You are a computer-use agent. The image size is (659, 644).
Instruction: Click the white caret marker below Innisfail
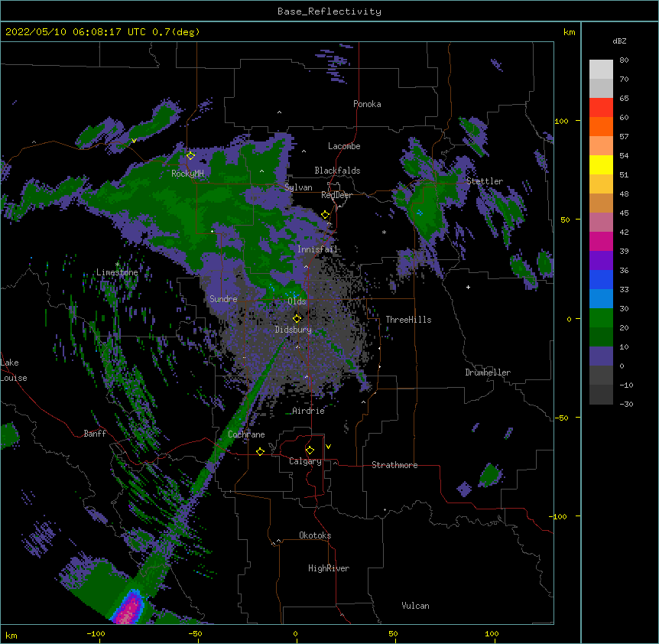pos(306,266)
